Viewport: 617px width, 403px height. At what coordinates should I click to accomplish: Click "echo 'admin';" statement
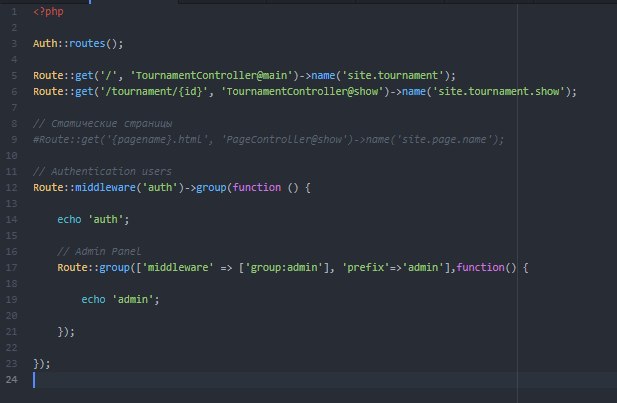point(120,299)
